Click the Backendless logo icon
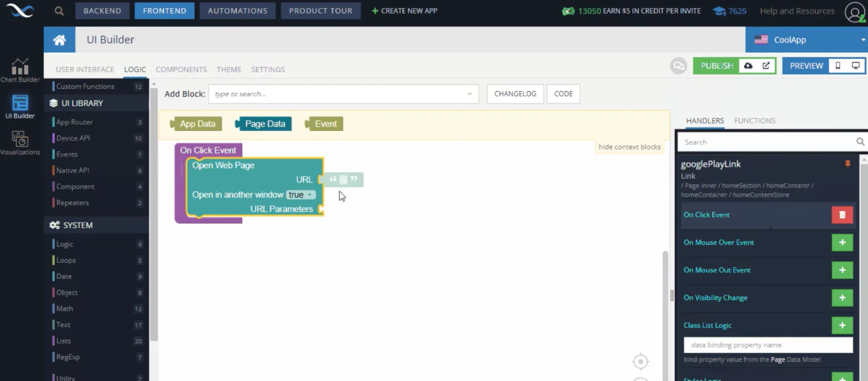 pyautogui.click(x=21, y=10)
